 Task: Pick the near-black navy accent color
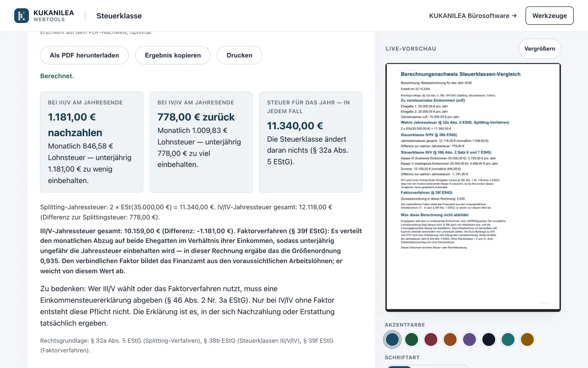coord(489,339)
